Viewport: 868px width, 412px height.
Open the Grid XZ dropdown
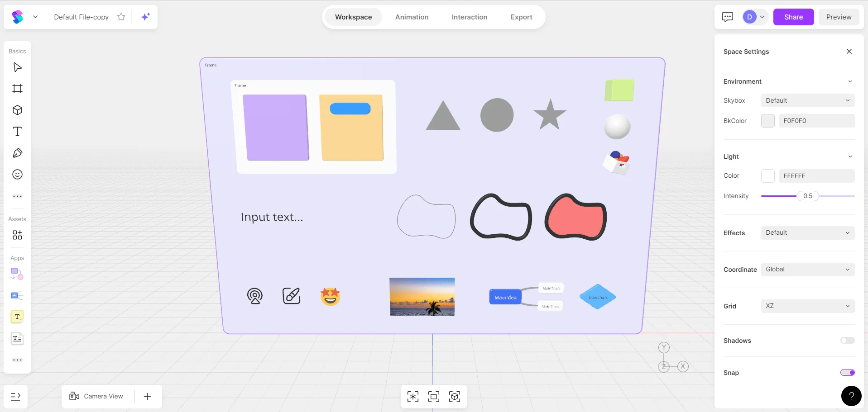click(x=808, y=306)
